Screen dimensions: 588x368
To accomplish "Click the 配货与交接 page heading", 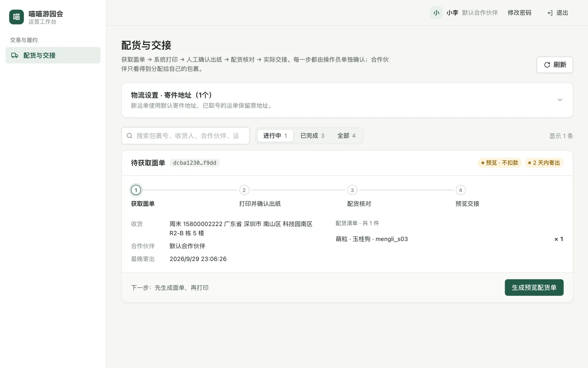I will click(x=146, y=45).
